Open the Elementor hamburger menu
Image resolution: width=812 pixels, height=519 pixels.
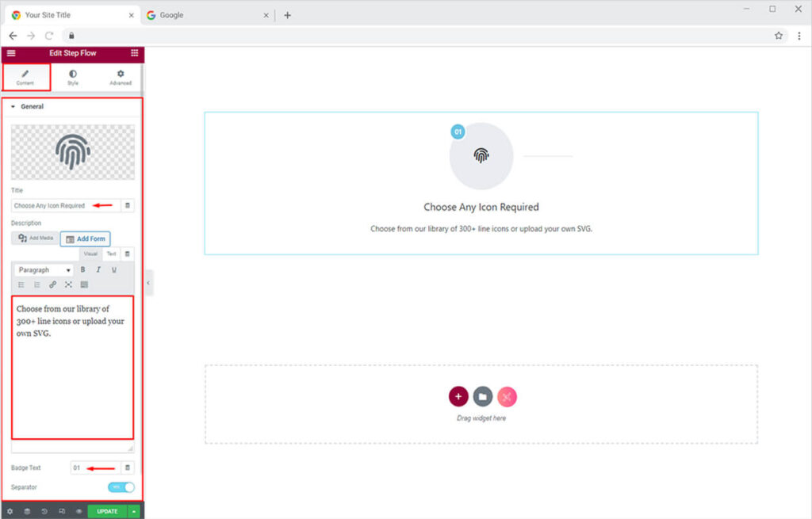(10, 53)
